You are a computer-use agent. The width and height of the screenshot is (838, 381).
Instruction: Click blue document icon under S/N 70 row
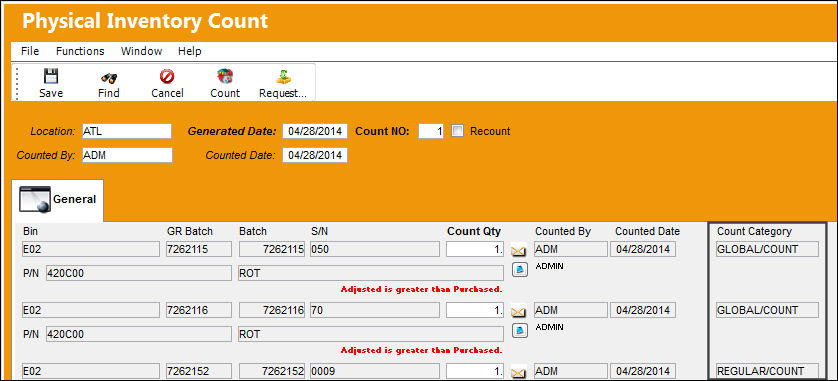[520, 330]
